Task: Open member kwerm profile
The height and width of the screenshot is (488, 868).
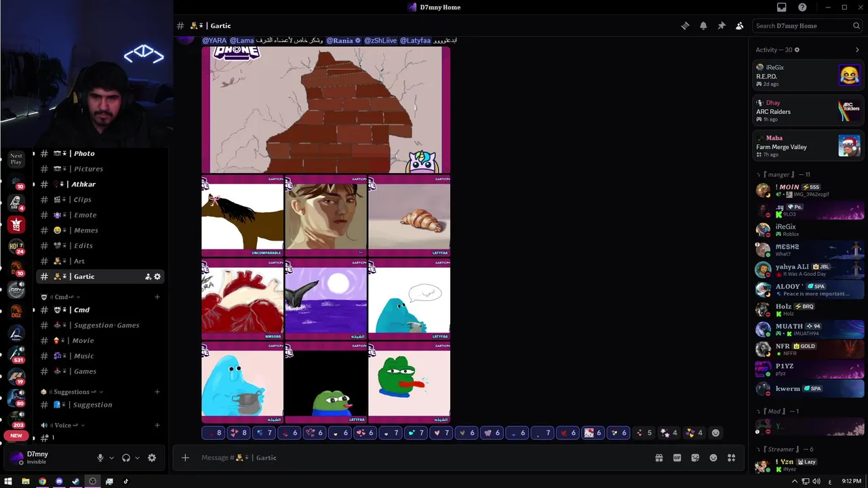Action: 808,389
